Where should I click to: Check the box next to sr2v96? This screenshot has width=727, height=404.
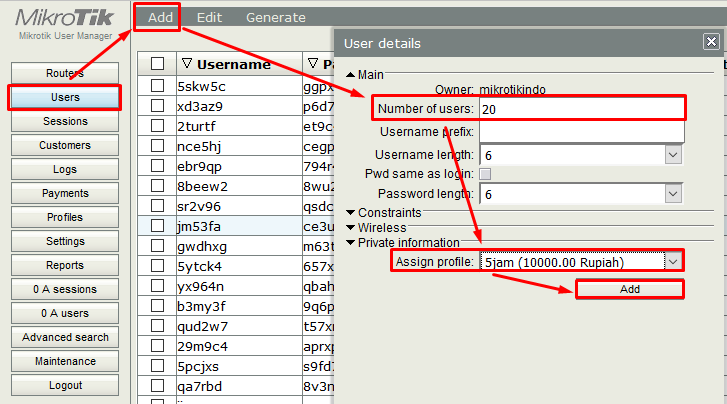coord(157,205)
